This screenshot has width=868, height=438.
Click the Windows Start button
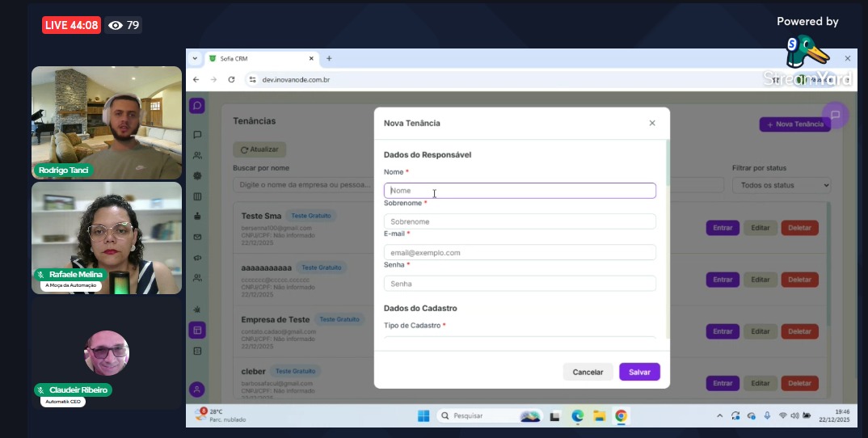pyautogui.click(x=423, y=416)
